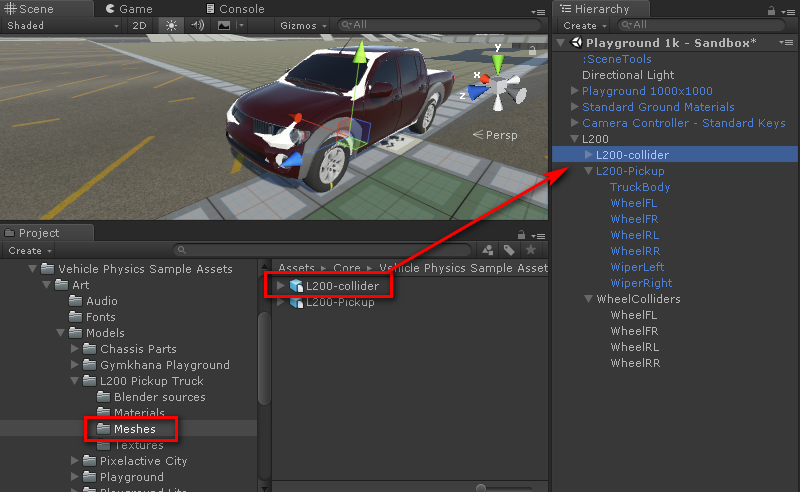Screen dimensions: 800x492
Task: Expand Standard Ground Materials object
Action: [574, 107]
